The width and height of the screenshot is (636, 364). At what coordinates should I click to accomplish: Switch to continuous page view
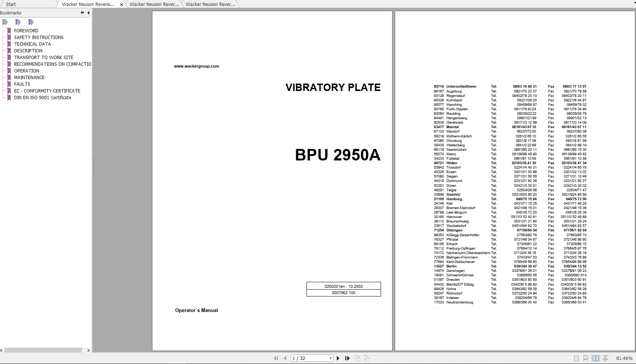click(x=585, y=358)
